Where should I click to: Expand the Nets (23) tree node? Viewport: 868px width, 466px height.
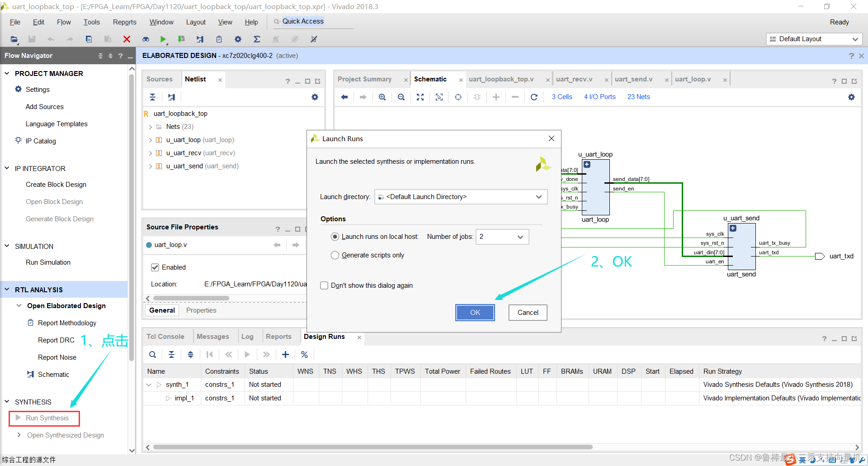[x=150, y=127]
